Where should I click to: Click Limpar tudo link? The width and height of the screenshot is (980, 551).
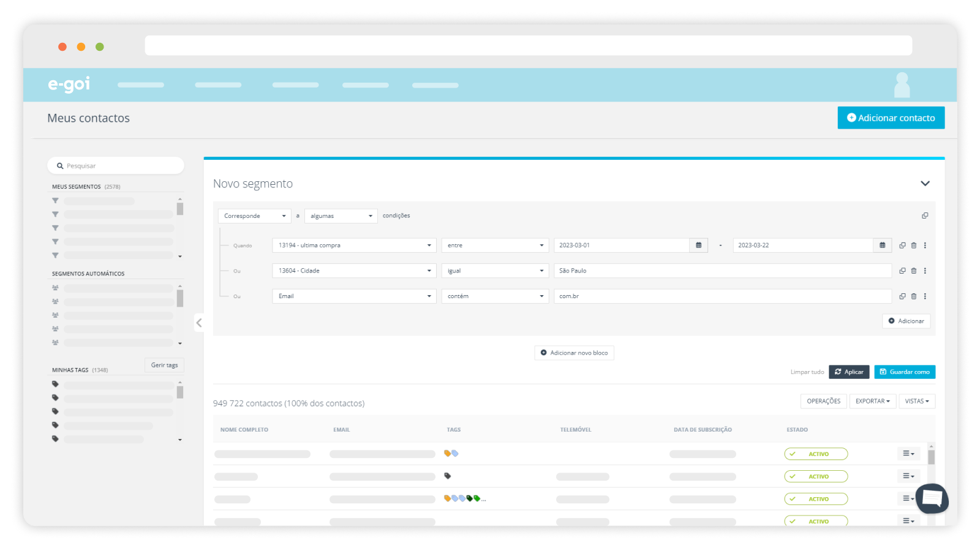point(807,372)
